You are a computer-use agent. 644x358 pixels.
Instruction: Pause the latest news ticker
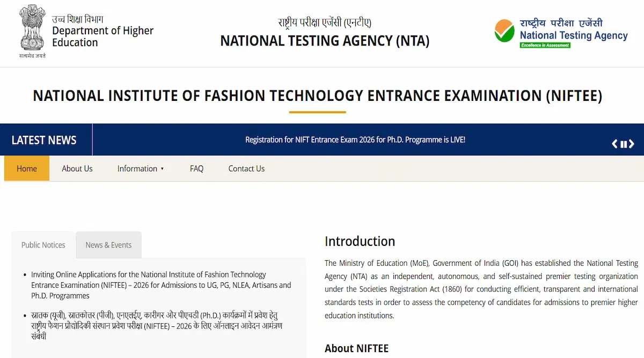[x=624, y=144]
